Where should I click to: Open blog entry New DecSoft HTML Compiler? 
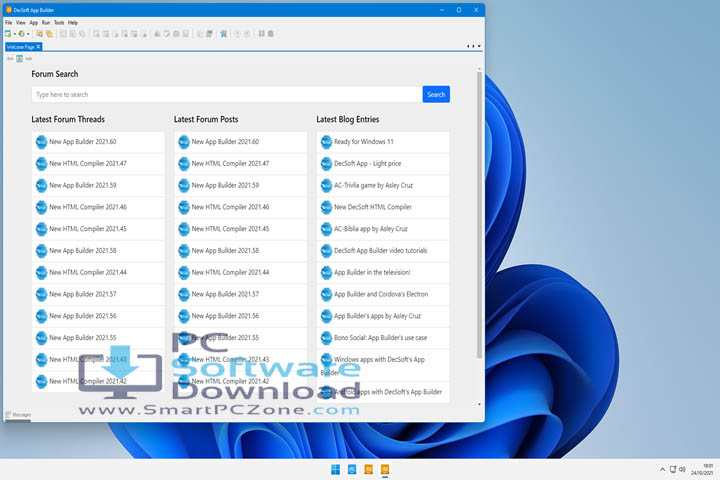[x=383, y=207]
